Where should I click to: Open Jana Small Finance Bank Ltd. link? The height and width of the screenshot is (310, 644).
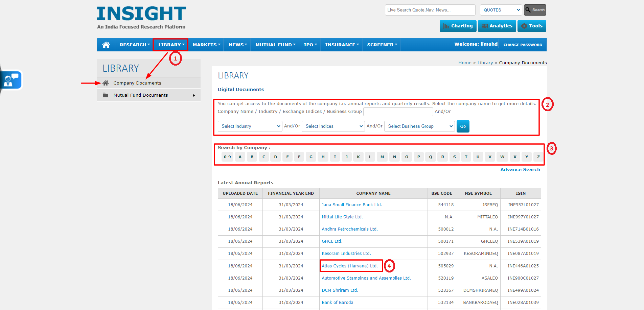click(352, 205)
